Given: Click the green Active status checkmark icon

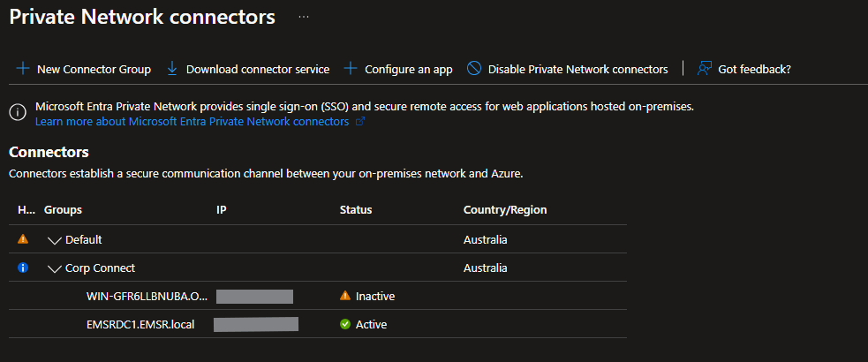Looking at the screenshot, I should coord(345,324).
